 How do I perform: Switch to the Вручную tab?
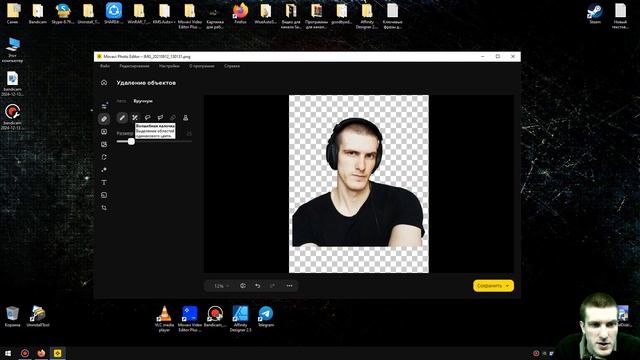click(x=143, y=101)
